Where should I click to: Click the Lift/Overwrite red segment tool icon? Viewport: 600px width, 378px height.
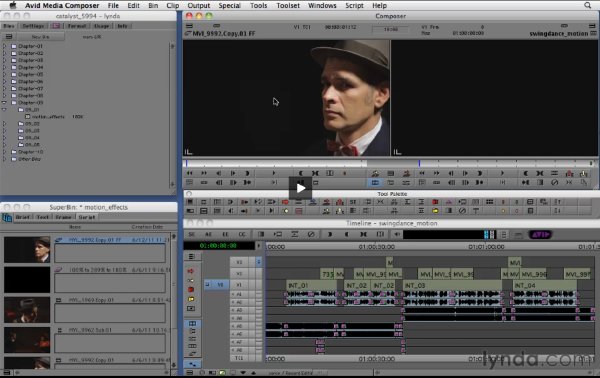click(191, 271)
